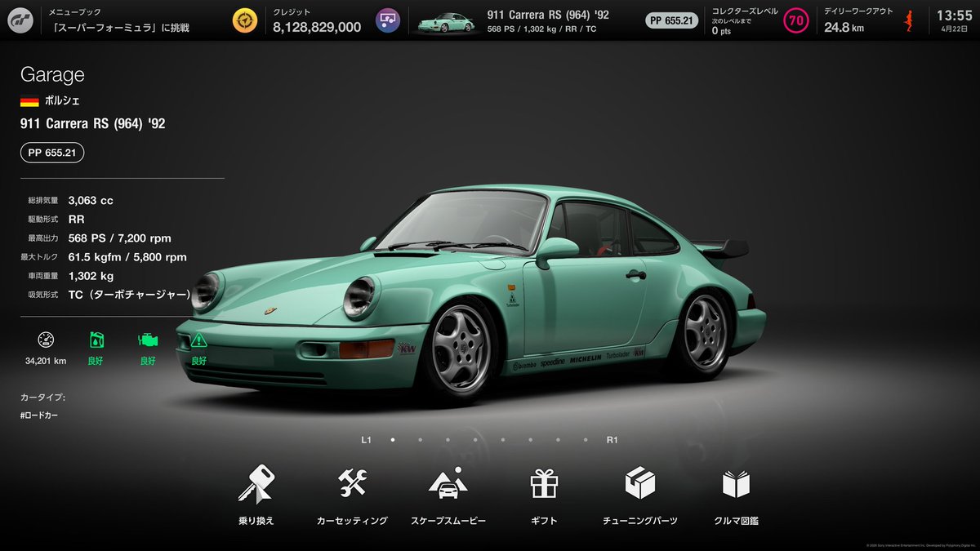Click the Garage heading
Screen dimensions: 980x551
pyautogui.click(x=52, y=75)
